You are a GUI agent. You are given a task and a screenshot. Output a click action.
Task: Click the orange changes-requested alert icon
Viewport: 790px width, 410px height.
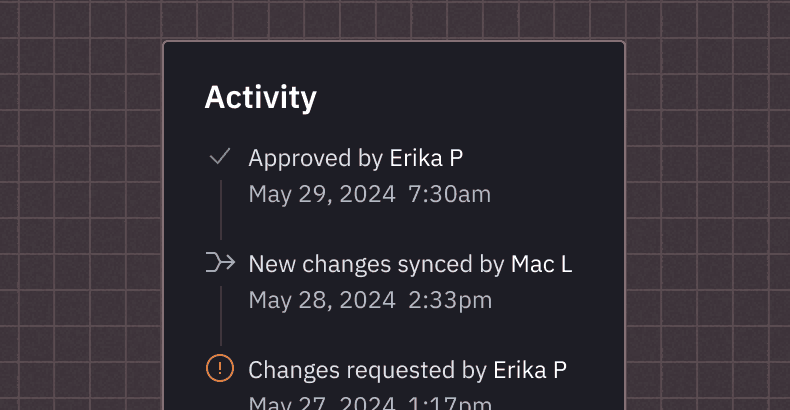pos(220,369)
